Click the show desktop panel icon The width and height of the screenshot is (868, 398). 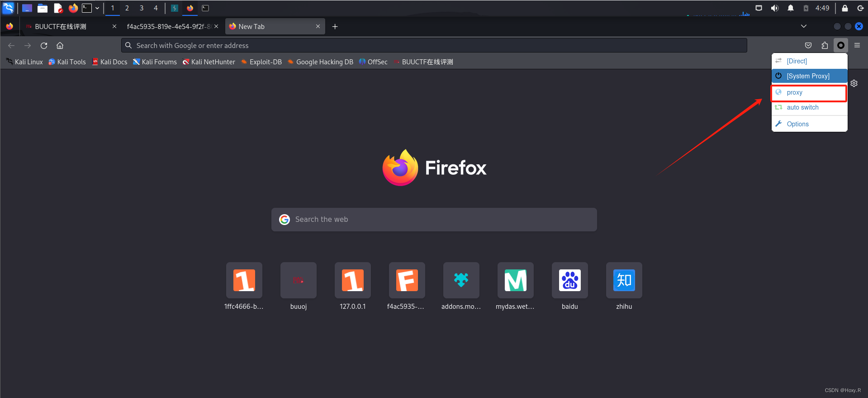point(27,8)
